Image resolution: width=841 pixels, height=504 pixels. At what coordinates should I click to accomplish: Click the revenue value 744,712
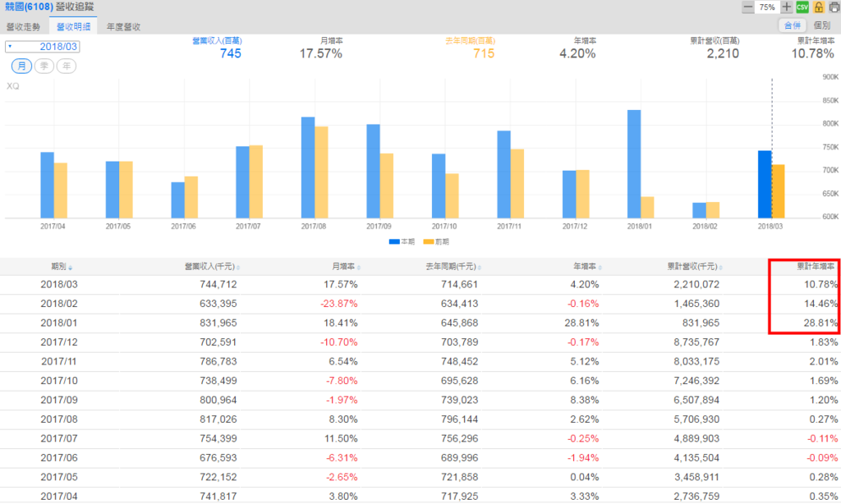pos(218,284)
